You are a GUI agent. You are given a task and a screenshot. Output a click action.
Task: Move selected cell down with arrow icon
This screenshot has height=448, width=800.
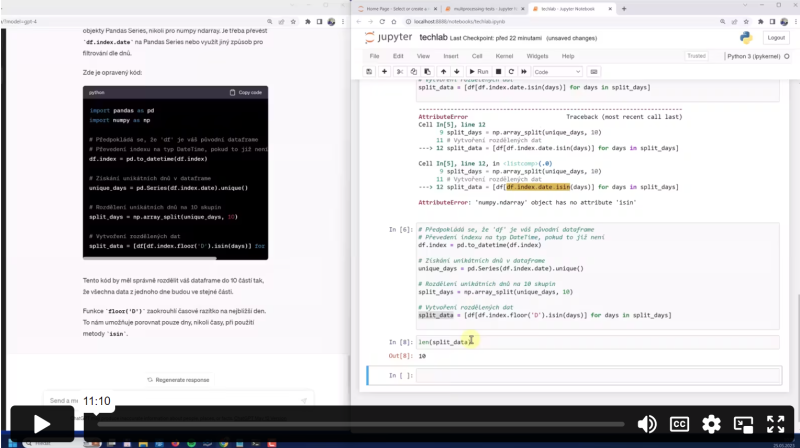(x=457, y=72)
